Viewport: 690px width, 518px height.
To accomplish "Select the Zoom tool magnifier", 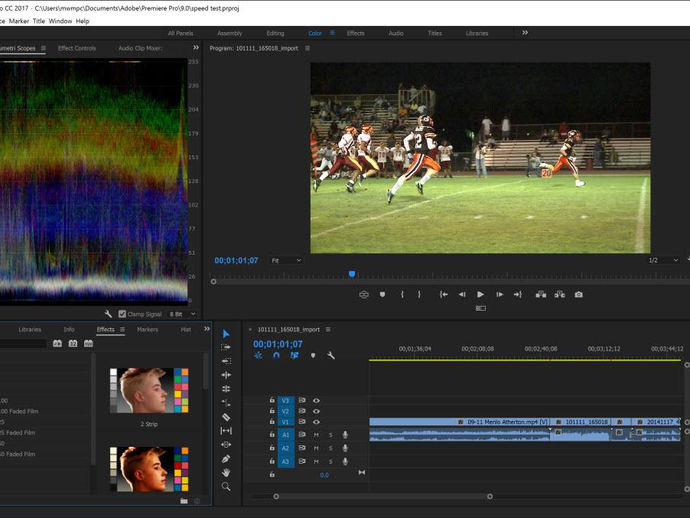I will click(226, 486).
